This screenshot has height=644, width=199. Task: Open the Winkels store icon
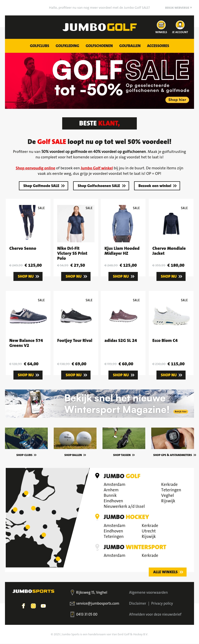tap(161, 25)
